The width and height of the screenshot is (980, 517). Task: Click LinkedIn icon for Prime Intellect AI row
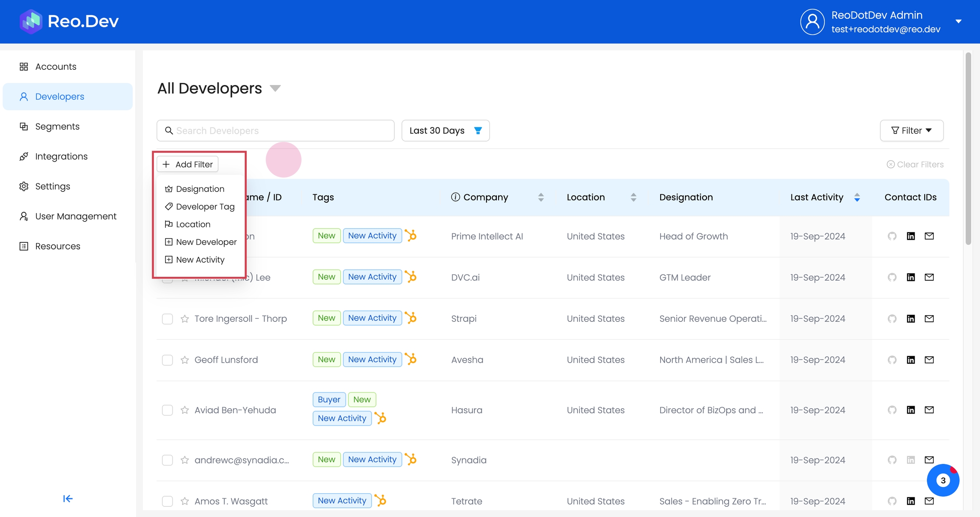tap(911, 236)
